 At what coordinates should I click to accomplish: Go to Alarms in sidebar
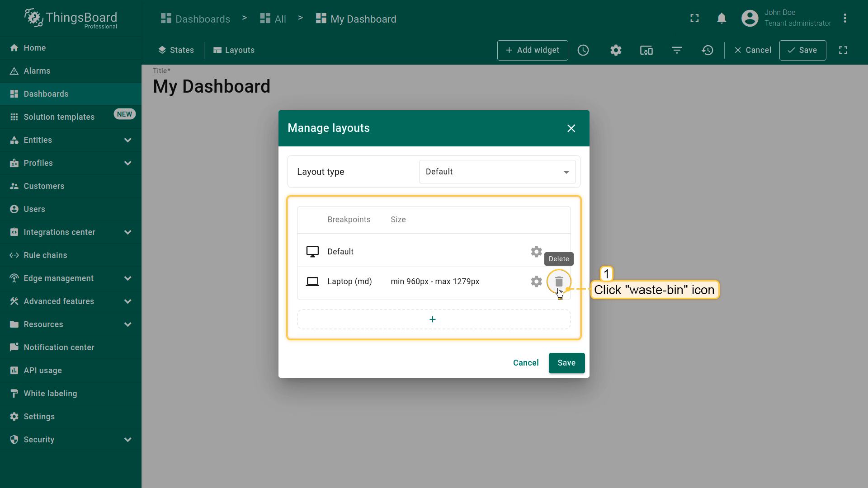37,71
